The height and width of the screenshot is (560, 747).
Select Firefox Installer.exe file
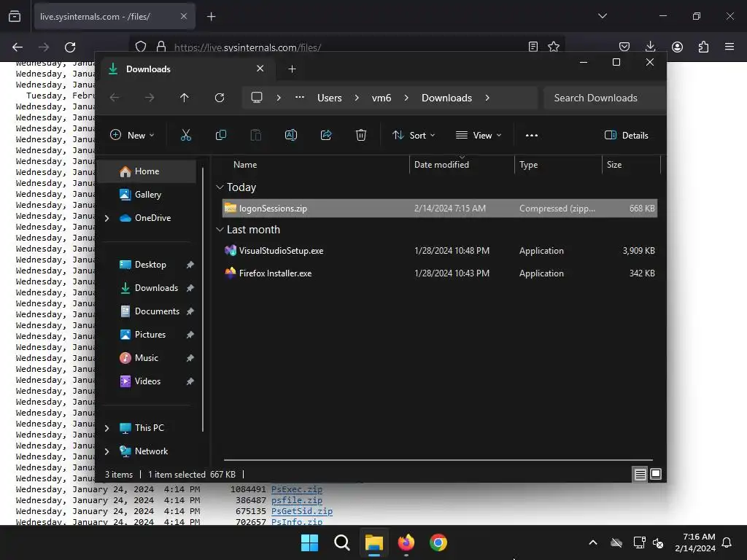click(440, 273)
